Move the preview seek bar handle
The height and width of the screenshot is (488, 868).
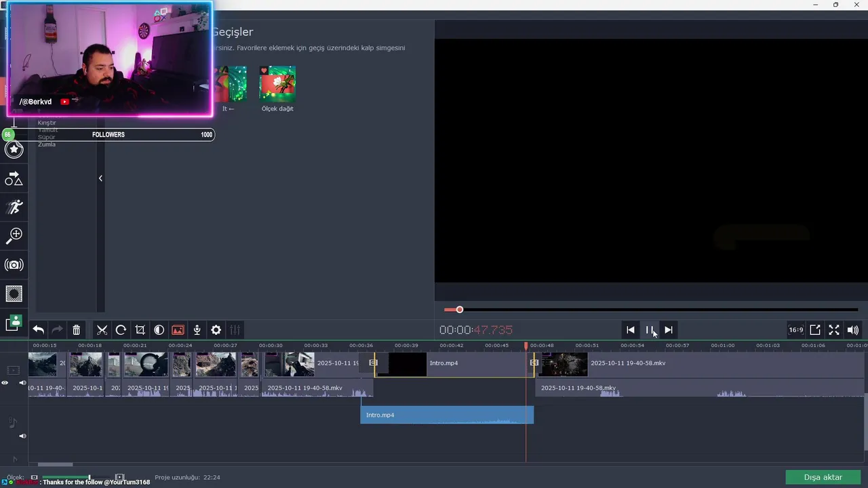459,310
